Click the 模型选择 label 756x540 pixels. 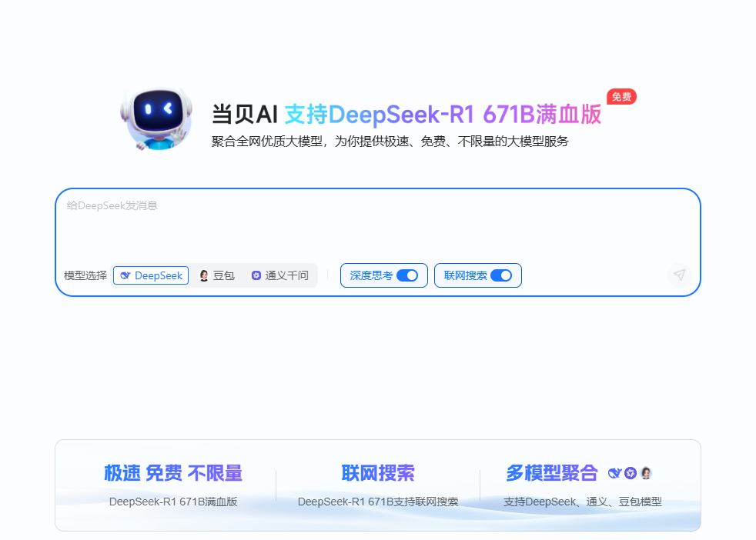click(x=85, y=275)
